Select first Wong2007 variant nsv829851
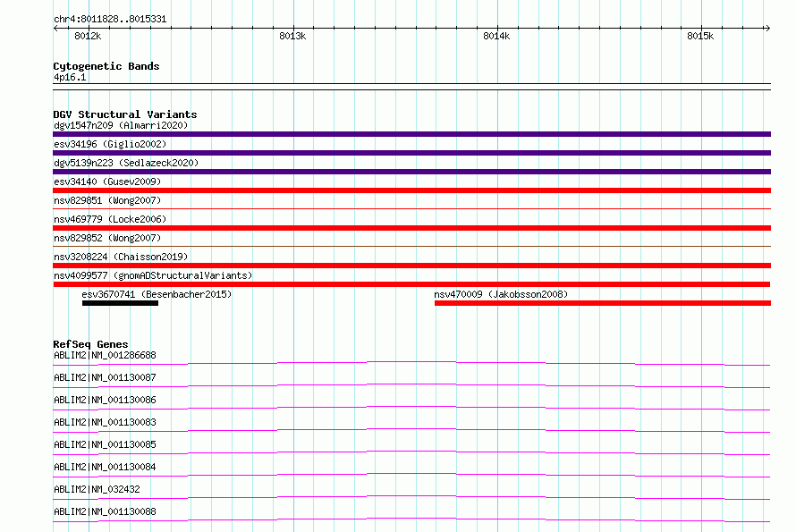The image size is (796, 532). (107, 200)
